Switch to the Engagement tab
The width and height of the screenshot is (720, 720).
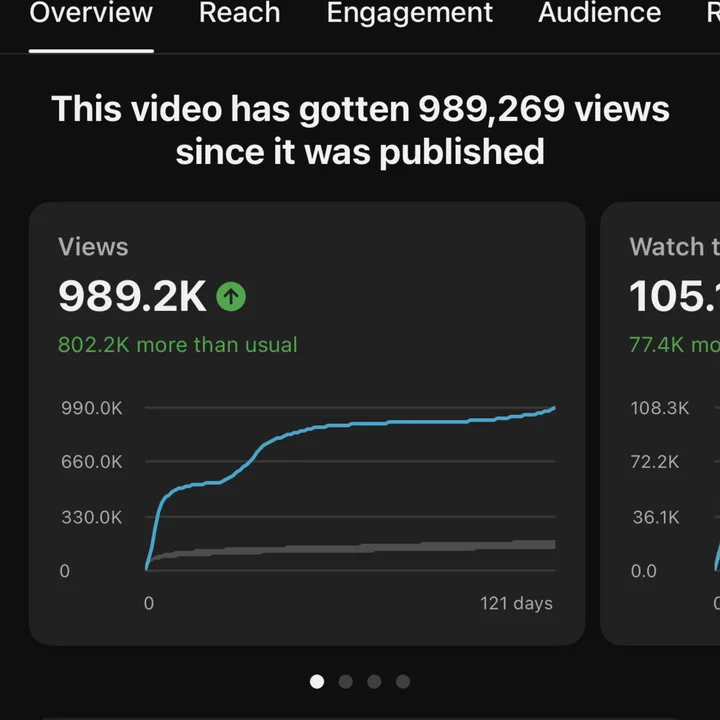(x=410, y=14)
